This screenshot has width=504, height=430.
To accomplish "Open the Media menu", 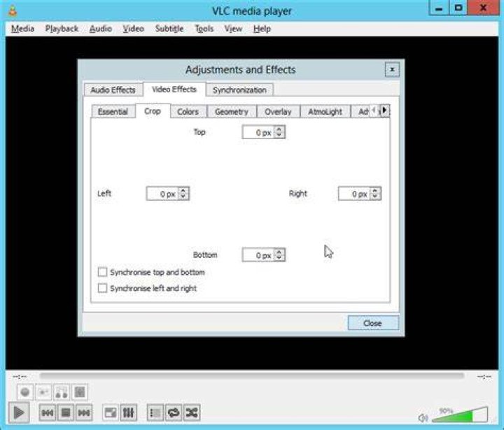I will coord(22,29).
